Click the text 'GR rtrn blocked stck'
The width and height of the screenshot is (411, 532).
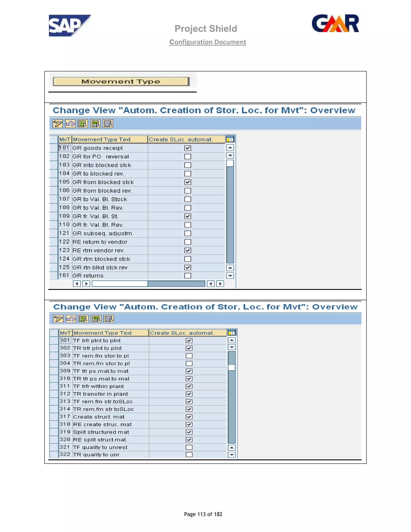[101, 259]
